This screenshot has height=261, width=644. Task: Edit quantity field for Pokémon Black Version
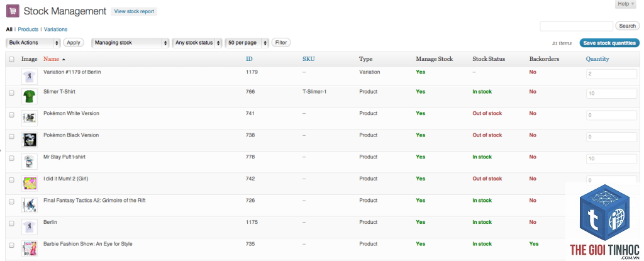pos(611,137)
